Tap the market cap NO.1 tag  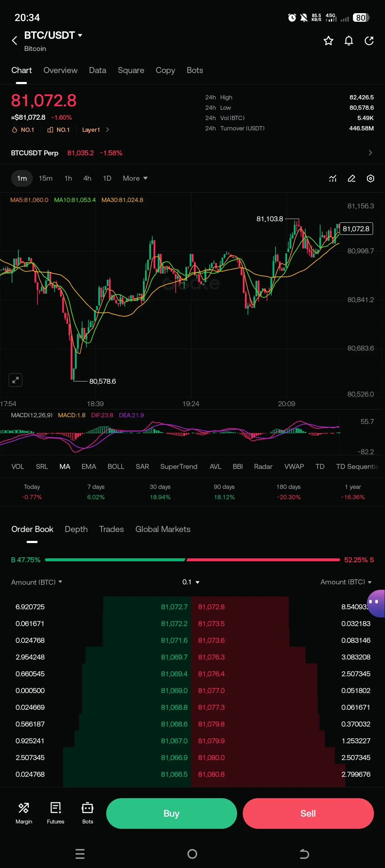(x=58, y=130)
